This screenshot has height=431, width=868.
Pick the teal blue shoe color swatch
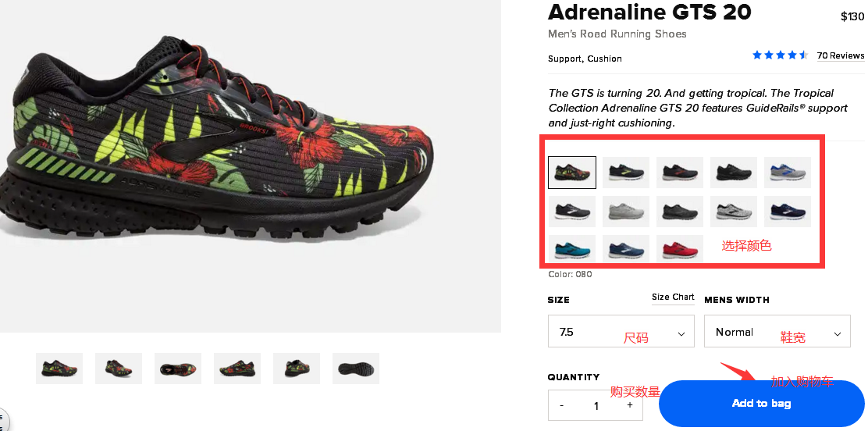(x=572, y=249)
